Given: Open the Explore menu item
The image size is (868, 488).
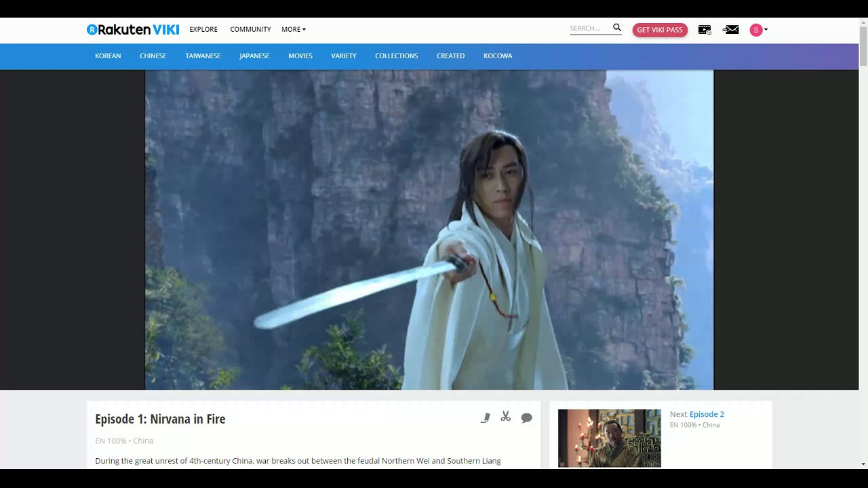Looking at the screenshot, I should (203, 29).
